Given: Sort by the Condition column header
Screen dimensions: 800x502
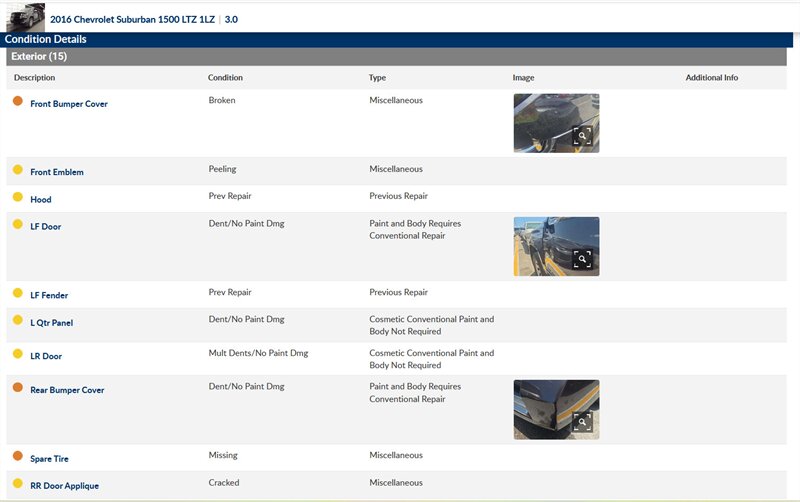Looking at the screenshot, I should [x=225, y=78].
